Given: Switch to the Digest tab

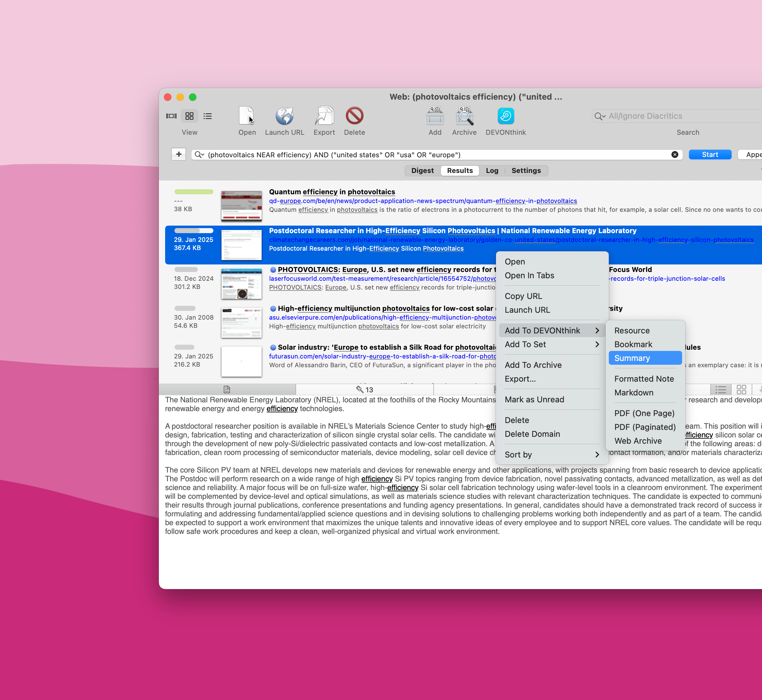Looking at the screenshot, I should click(422, 170).
